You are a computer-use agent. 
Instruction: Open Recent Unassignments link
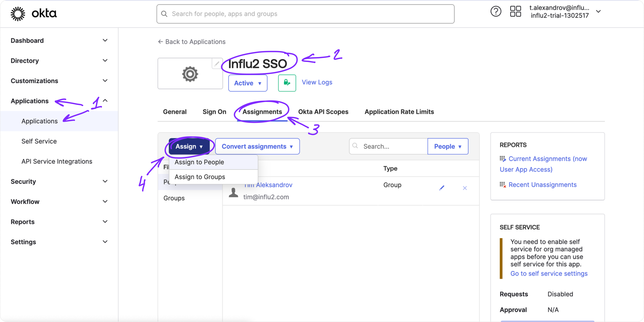coord(542,185)
